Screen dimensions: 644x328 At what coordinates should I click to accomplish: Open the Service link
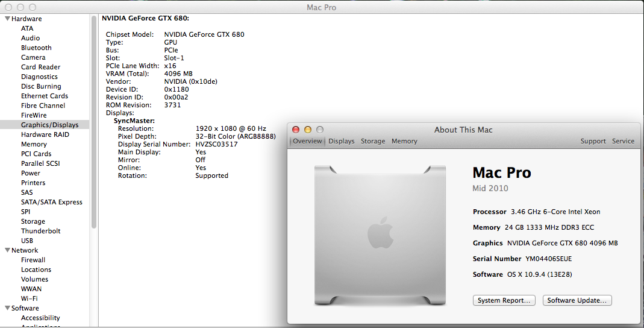(x=623, y=141)
